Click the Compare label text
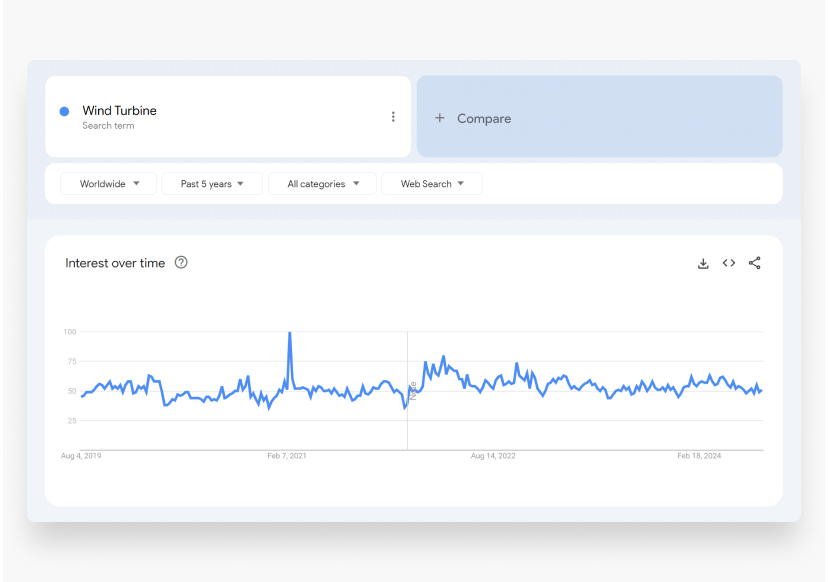Image resolution: width=828 pixels, height=582 pixels. (484, 118)
